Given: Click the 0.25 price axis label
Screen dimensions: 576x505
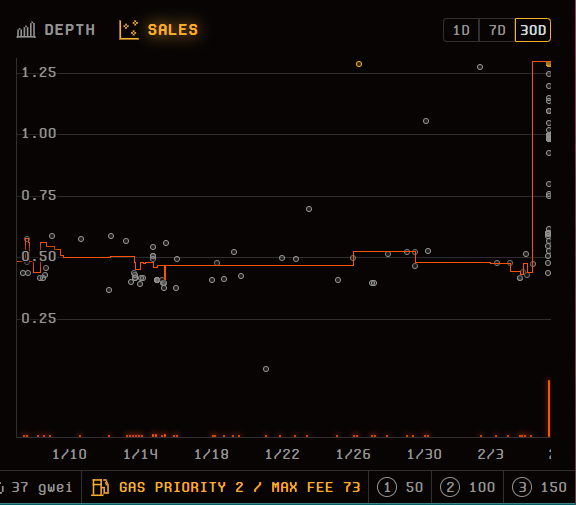Looking at the screenshot, I should [x=39, y=318].
